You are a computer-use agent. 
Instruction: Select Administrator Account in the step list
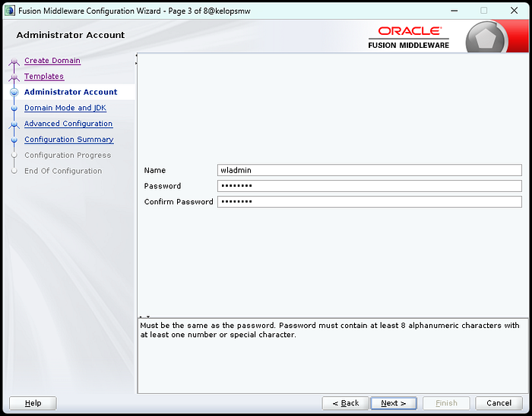tap(71, 92)
